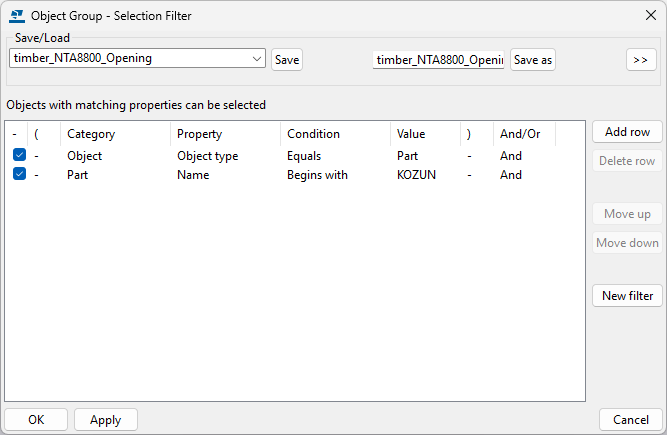This screenshot has height=435, width=667.
Task: Close the Selection Filter window
Action: 651,16
